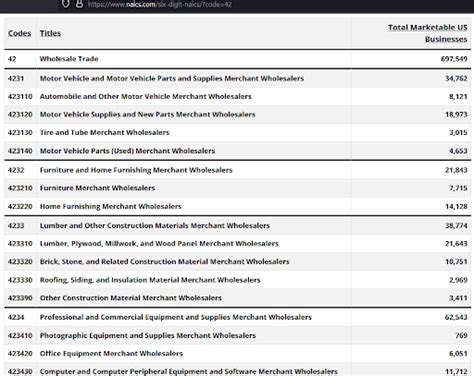Open code 423130 link

pos(20,133)
